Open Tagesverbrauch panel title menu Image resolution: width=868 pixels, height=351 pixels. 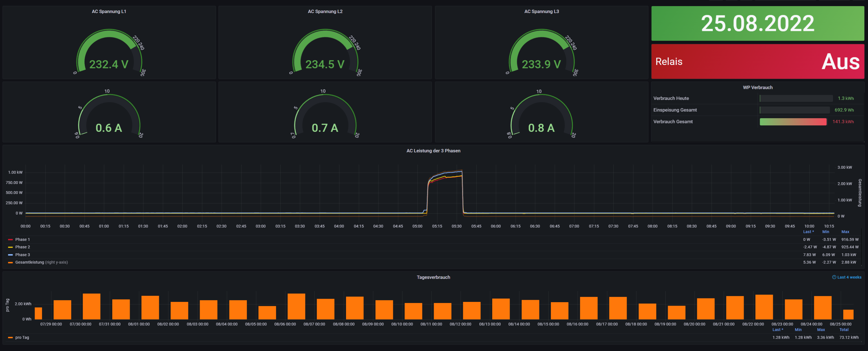(433, 277)
